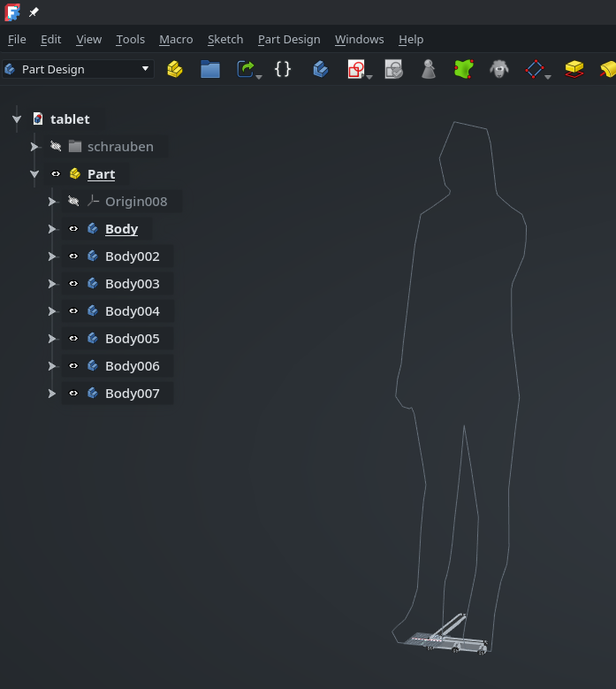Select Origin008 in the model tree
The width and height of the screenshot is (616, 689).
coord(135,202)
